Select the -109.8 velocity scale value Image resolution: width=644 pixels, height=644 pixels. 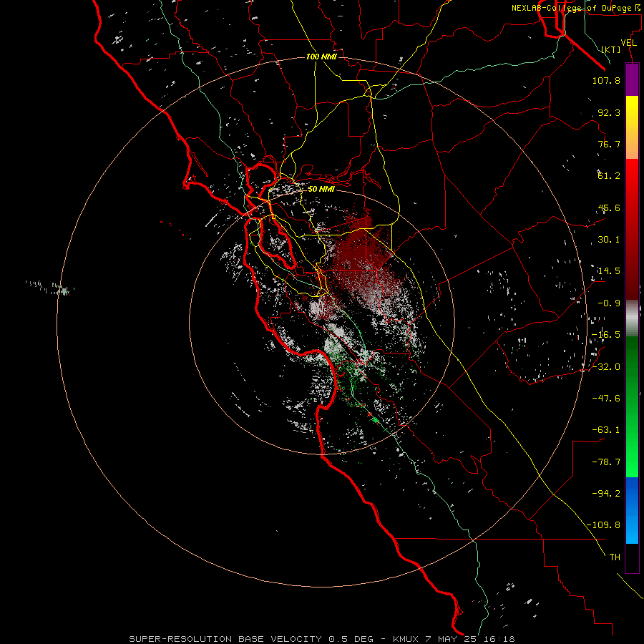click(x=603, y=525)
